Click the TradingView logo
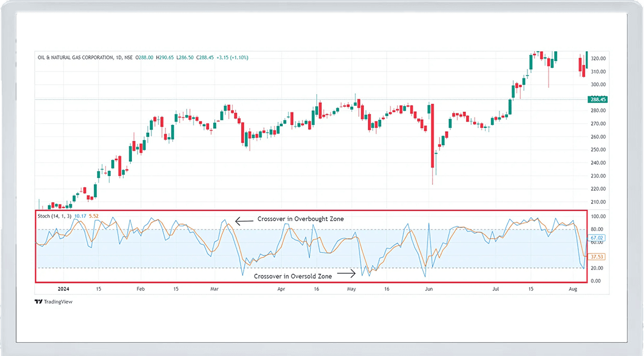 pos(54,301)
